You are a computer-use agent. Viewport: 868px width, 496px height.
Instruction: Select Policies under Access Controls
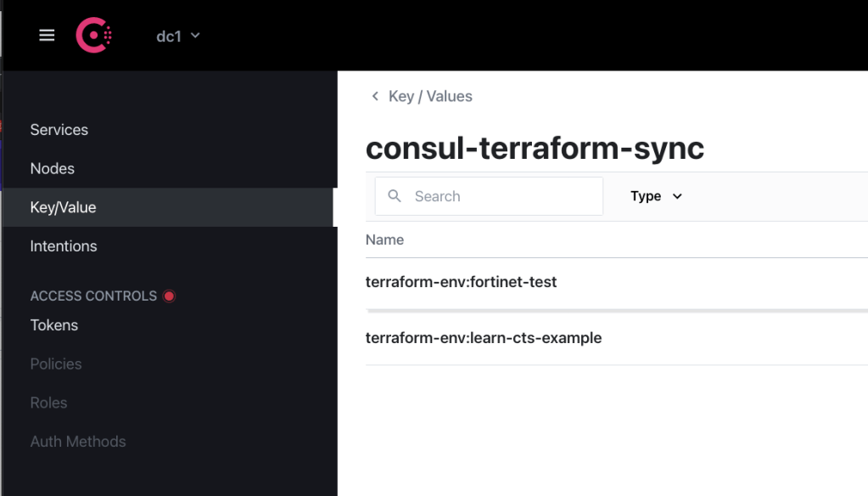point(56,364)
